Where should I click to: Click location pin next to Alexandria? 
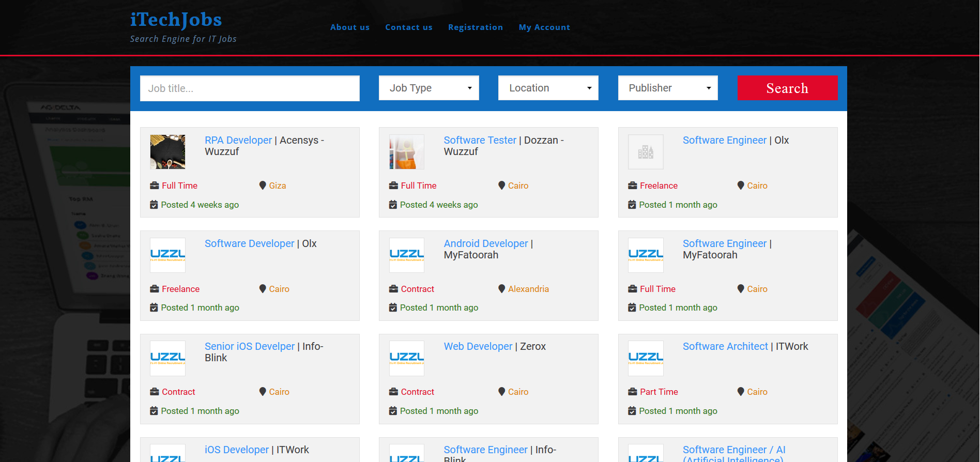click(501, 289)
